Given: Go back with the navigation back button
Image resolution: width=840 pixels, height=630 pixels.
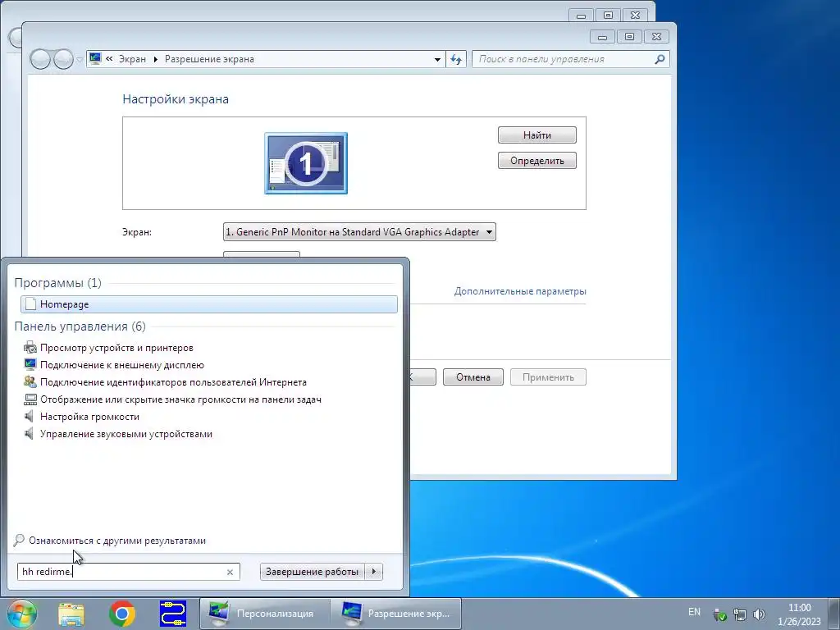Looking at the screenshot, I should click(40, 59).
